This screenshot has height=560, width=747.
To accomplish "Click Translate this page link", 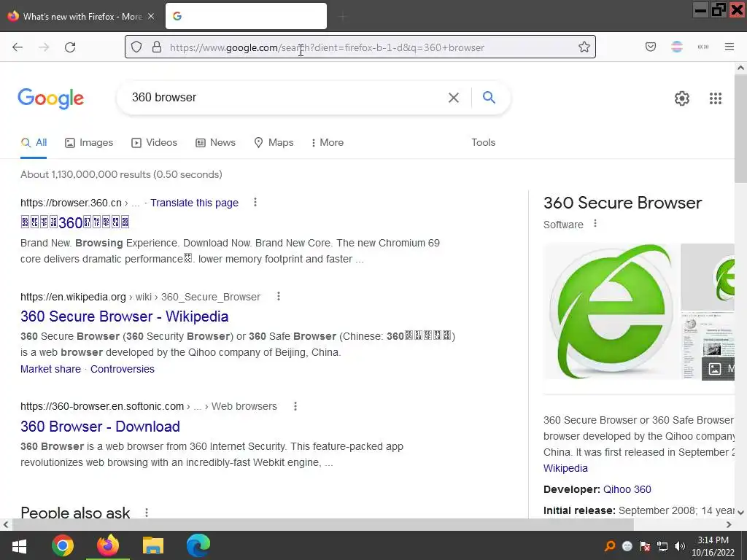I will point(194,203).
